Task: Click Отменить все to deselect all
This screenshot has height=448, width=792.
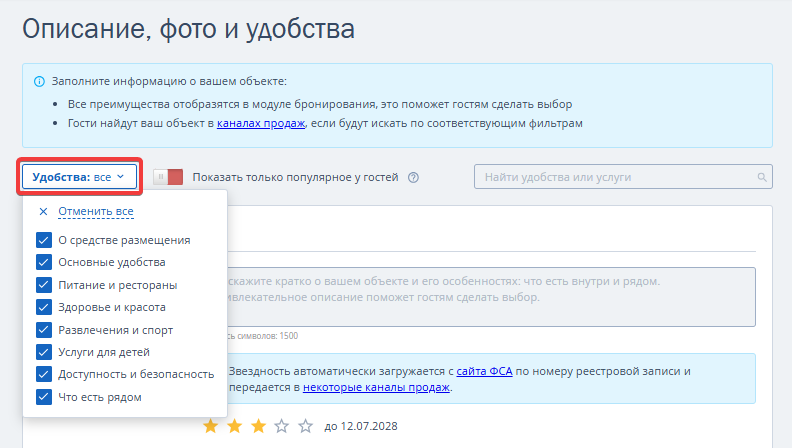Action: pos(96,212)
